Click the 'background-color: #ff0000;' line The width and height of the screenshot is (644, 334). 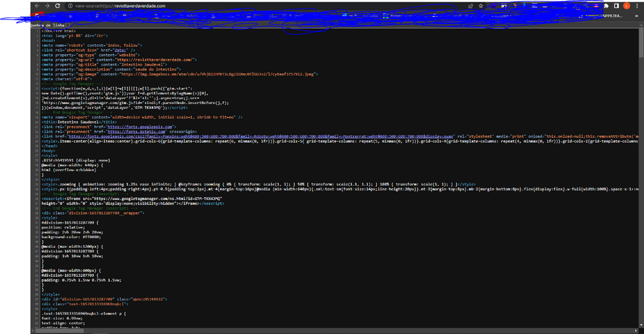click(x=71, y=237)
